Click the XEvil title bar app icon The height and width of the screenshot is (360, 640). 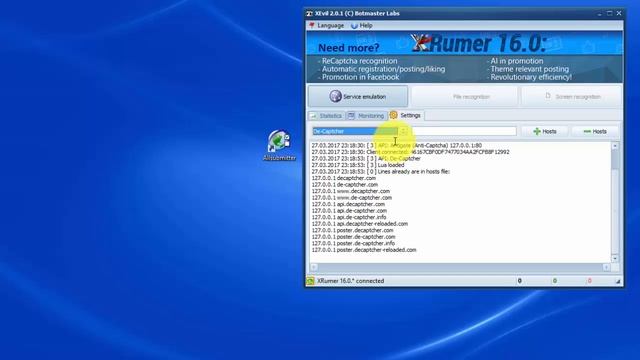(x=310, y=13)
